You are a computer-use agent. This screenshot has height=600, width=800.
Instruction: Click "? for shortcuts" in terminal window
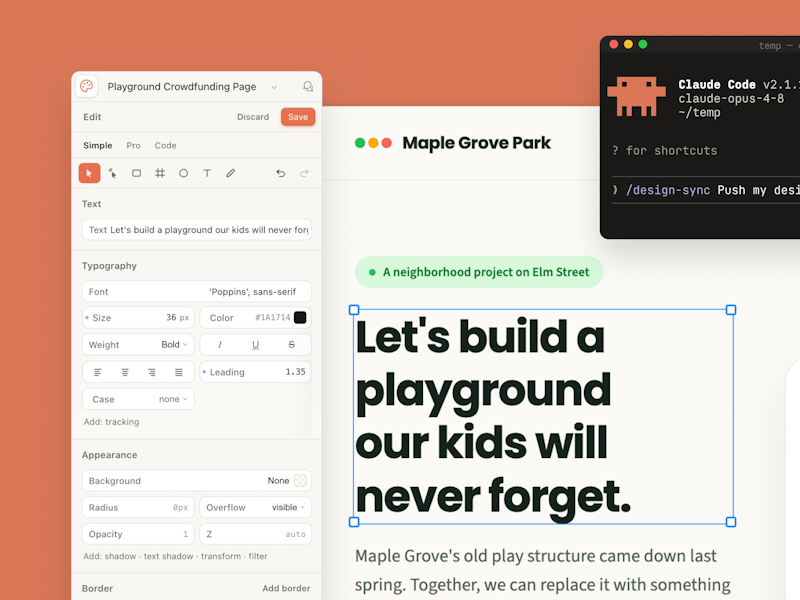pyautogui.click(x=664, y=151)
